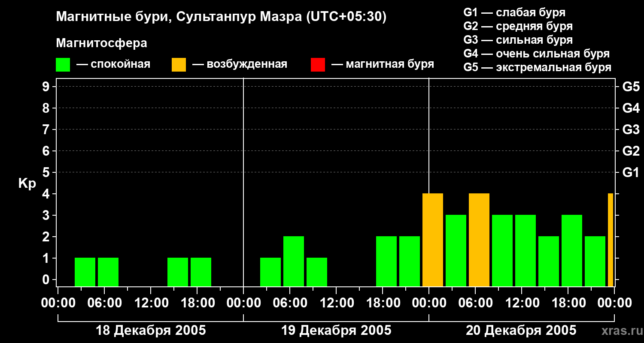The width and height of the screenshot is (644, 343).
Task: Click the 'G1 — слабая буря' legend line
Action: coord(514,12)
